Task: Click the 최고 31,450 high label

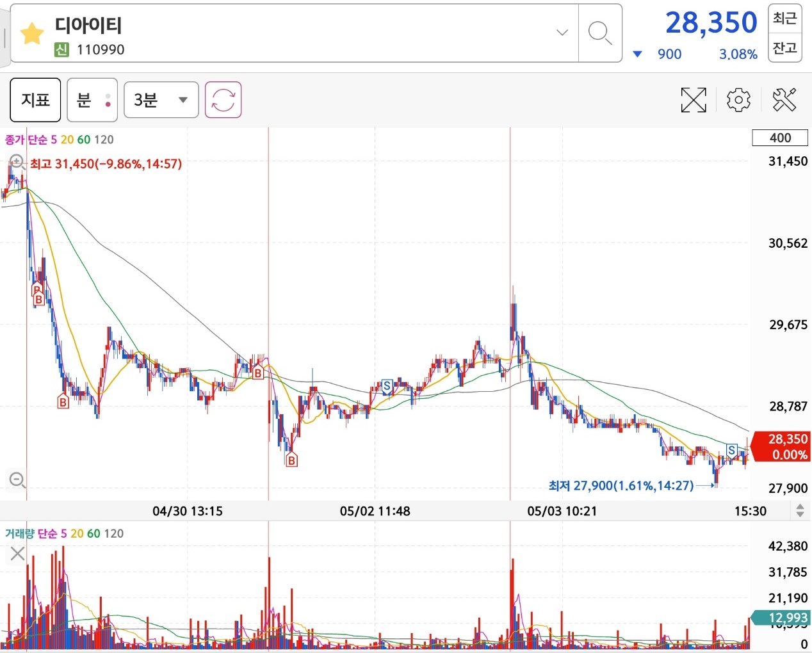Action: pos(106,164)
